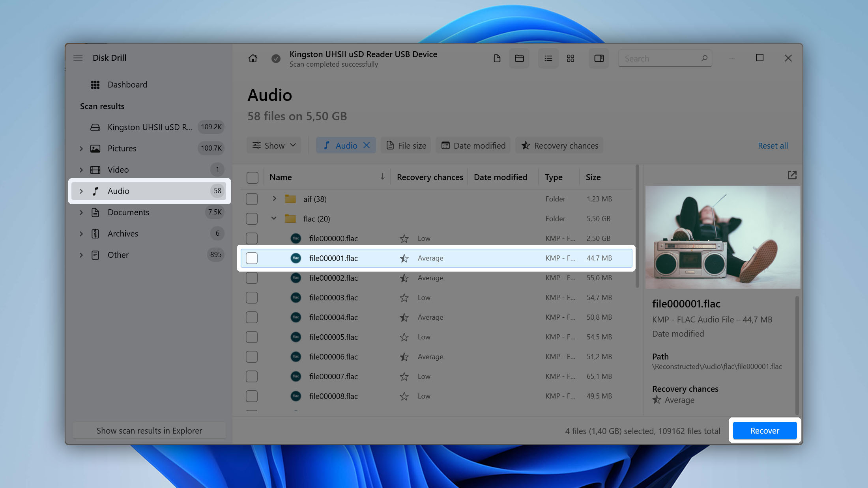Check the file000001.flac checkbox
This screenshot has height=488, width=868.
(x=252, y=258)
